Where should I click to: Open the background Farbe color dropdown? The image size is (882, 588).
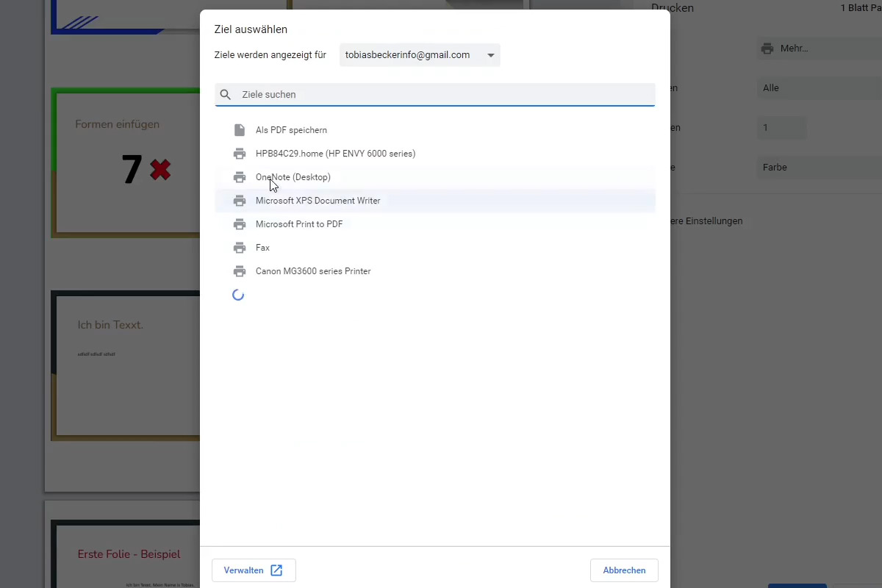point(820,168)
